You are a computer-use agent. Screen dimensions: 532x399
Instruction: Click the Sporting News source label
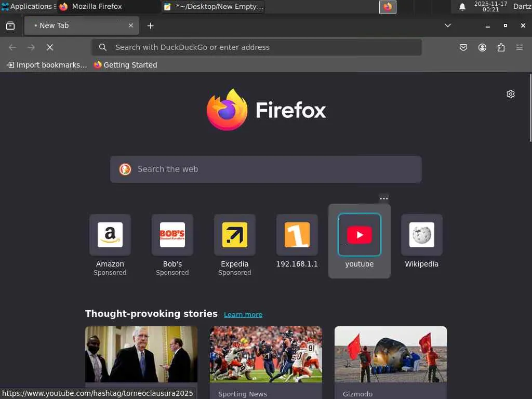pos(243,394)
